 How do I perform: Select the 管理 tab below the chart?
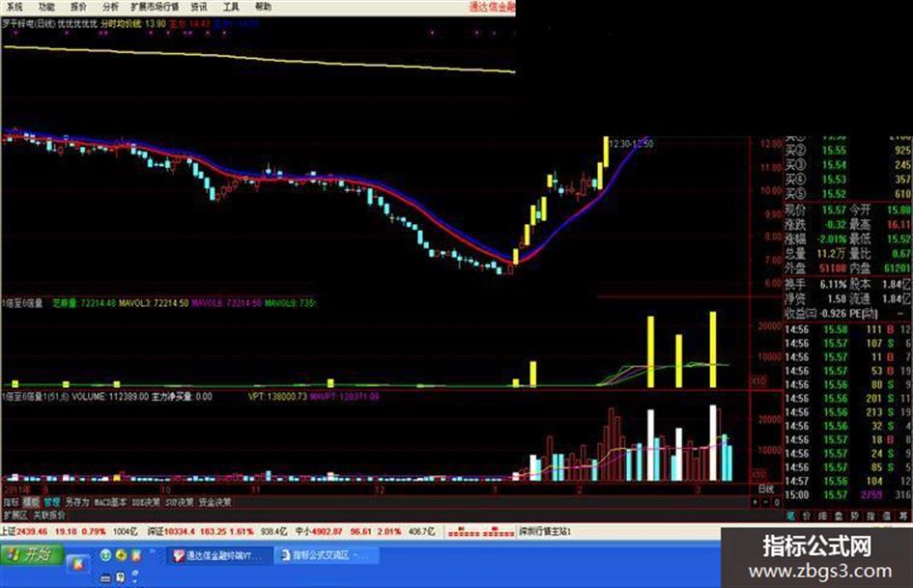tap(52, 502)
